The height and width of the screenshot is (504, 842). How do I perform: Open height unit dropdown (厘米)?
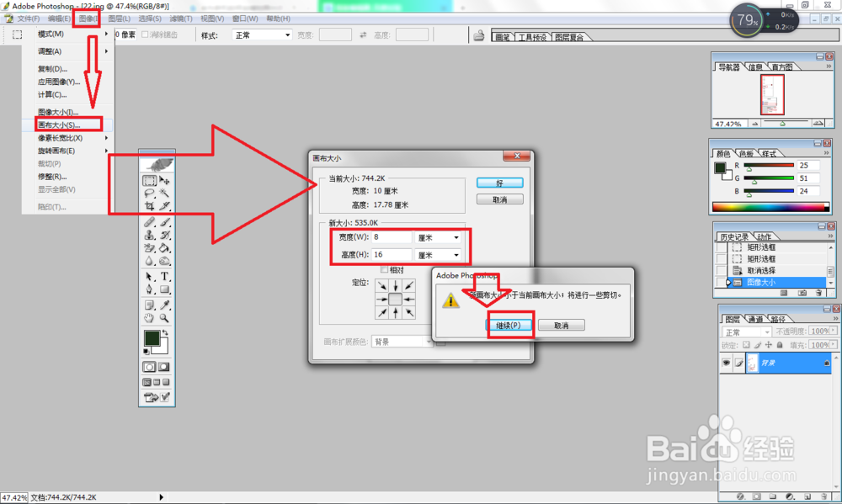tap(439, 255)
